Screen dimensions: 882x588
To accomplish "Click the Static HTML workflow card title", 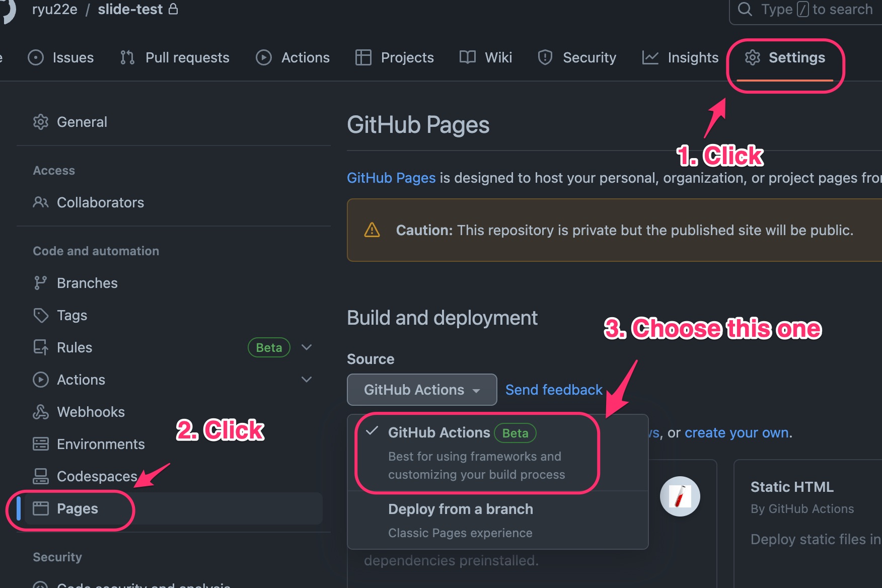I will [792, 487].
